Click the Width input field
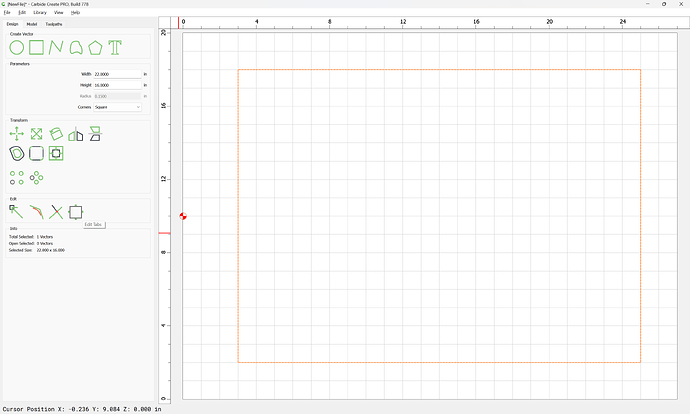This screenshot has width=690, height=414. (117, 74)
